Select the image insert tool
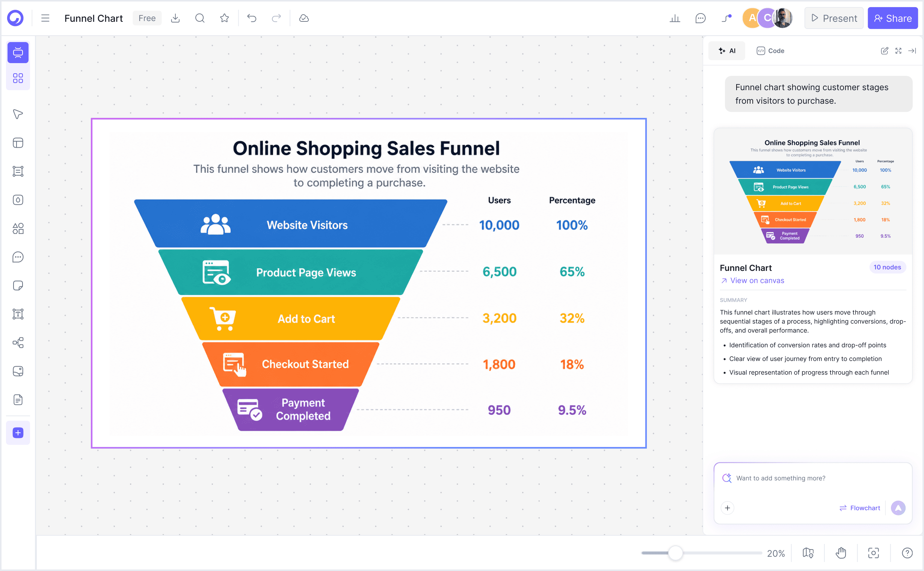924x571 pixels. pyautogui.click(x=18, y=371)
